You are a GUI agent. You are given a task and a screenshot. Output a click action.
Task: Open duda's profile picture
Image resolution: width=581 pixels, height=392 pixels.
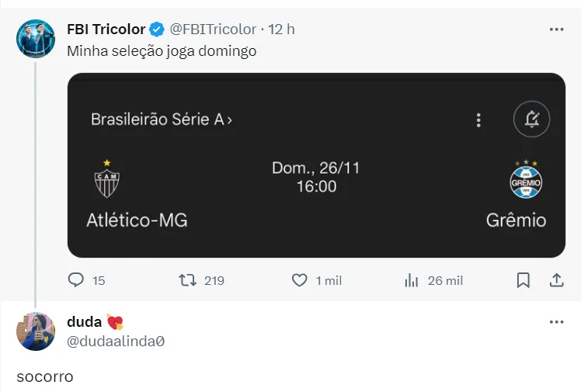tap(36, 331)
